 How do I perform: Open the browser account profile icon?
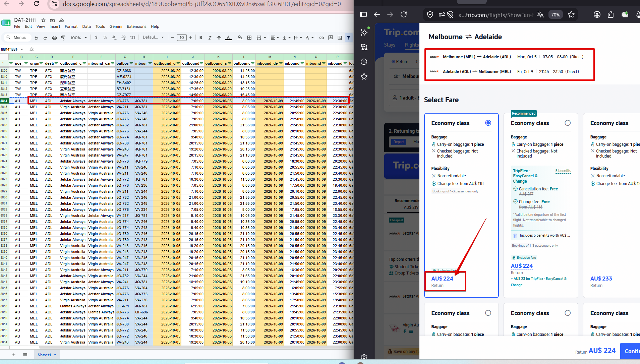597,14
